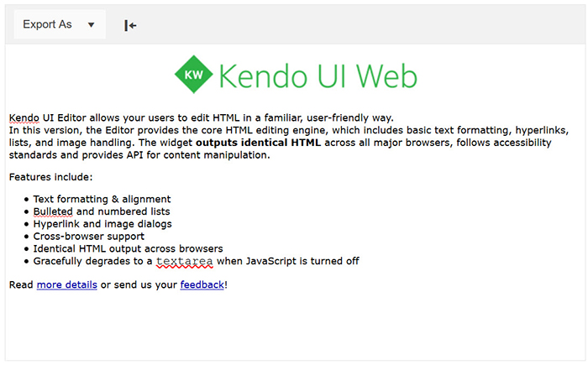Screen dimensions: 588x370
Task: Open the more details link
Action: pos(67,285)
